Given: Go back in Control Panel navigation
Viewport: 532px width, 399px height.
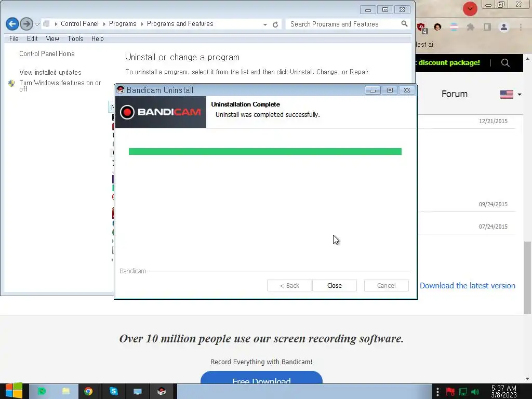Looking at the screenshot, I should pyautogui.click(x=12, y=24).
